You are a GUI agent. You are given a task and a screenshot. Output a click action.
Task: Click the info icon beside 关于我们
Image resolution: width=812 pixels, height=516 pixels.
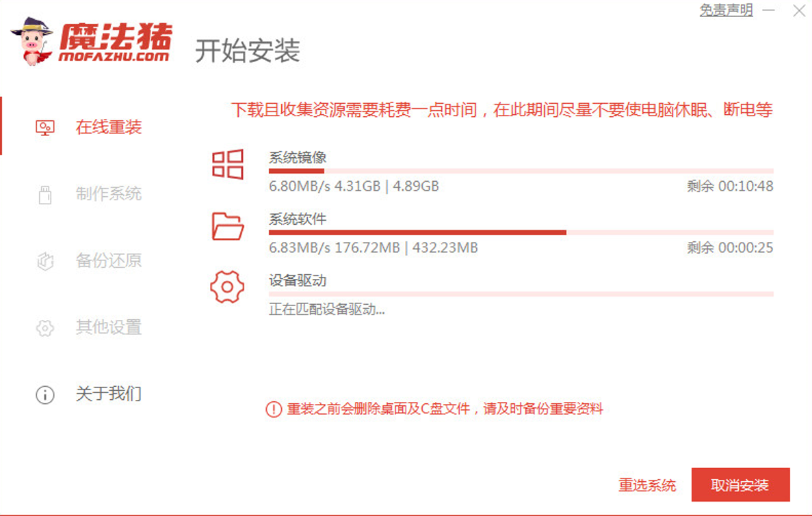45,394
